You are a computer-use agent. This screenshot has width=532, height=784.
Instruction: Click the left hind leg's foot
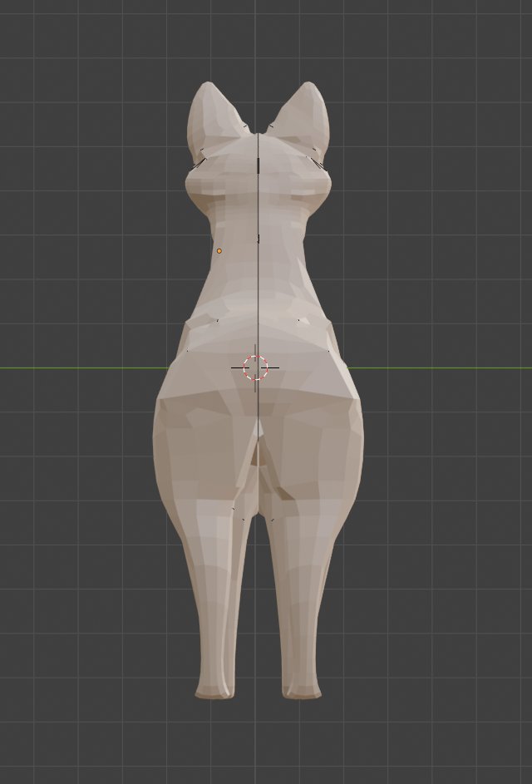214,688
